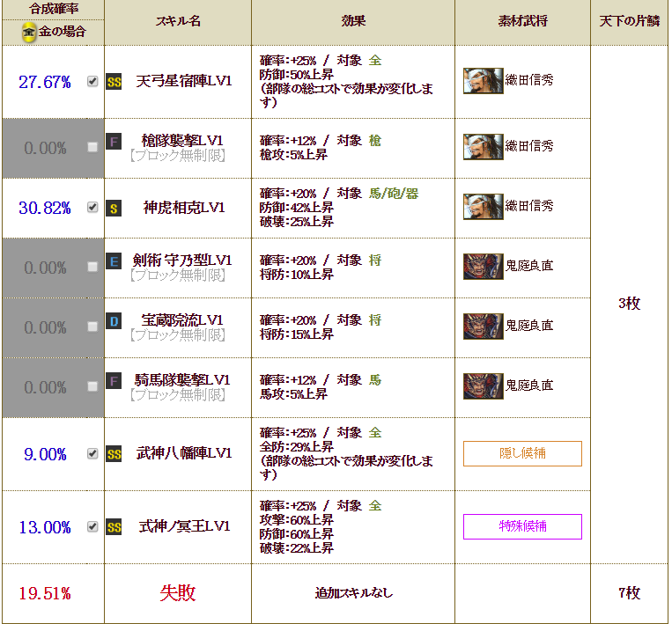Click 織田信秀 name in 天弓星宿陣 row
672x624 pixels.
[x=529, y=80]
